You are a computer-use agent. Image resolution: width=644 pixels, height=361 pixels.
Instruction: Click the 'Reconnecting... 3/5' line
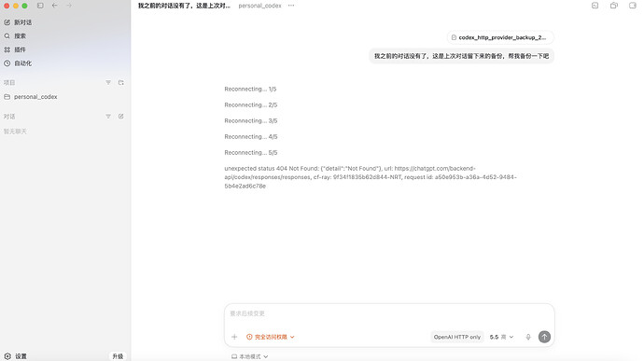pyautogui.click(x=251, y=120)
